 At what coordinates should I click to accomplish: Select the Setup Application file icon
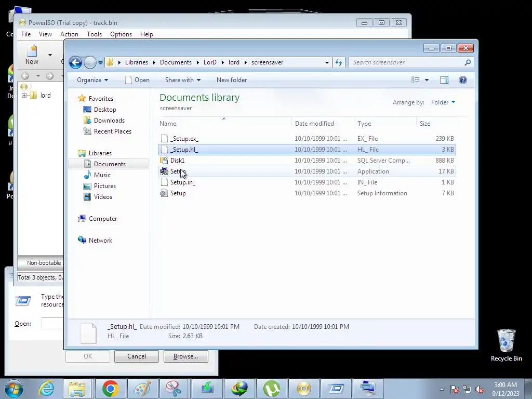(164, 171)
